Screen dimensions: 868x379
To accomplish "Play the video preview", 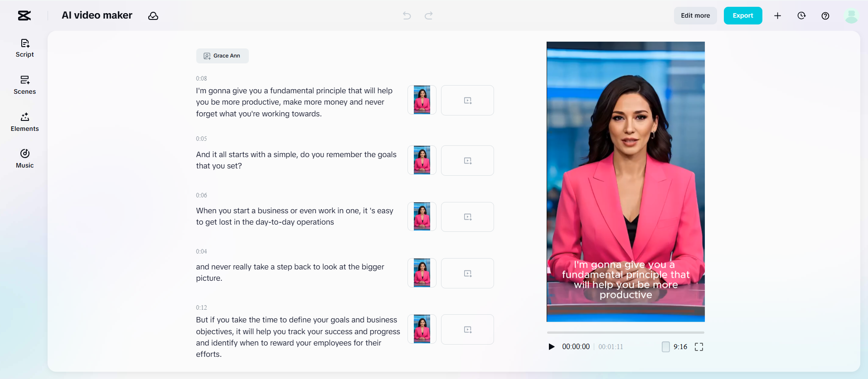I will [x=552, y=347].
